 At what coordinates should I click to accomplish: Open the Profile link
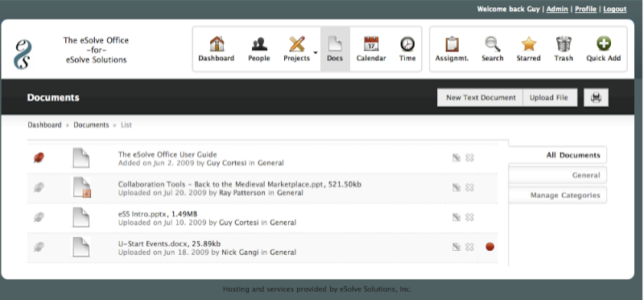coord(585,9)
